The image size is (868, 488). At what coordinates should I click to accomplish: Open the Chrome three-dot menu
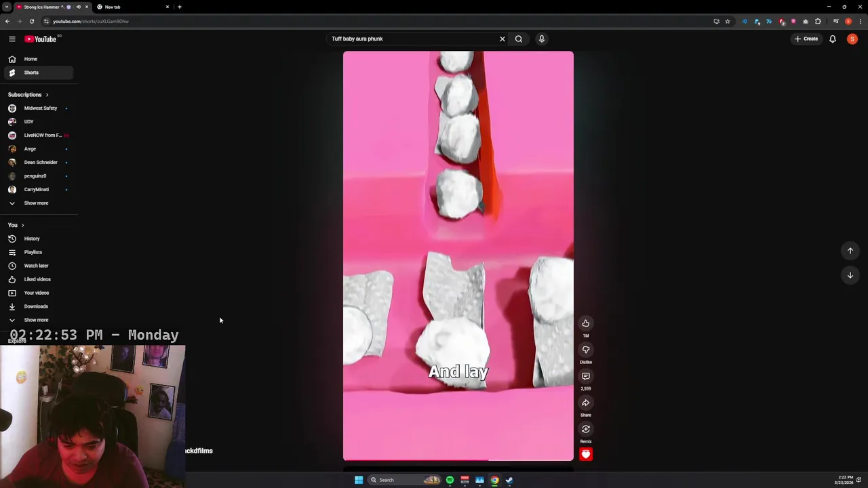(859, 21)
